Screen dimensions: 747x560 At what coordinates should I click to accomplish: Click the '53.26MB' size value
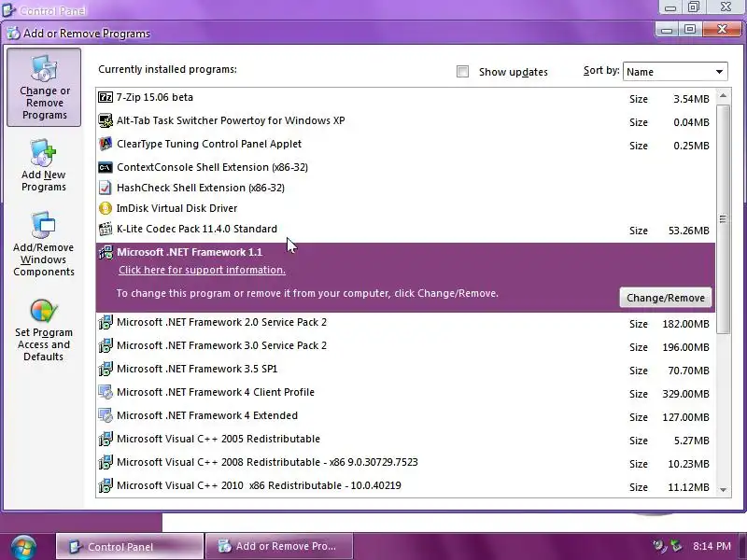coord(689,231)
